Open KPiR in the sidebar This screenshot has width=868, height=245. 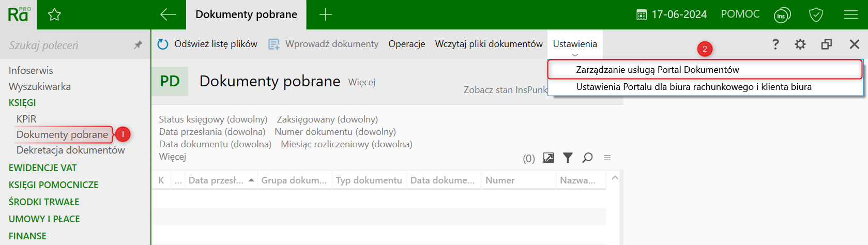pos(26,119)
